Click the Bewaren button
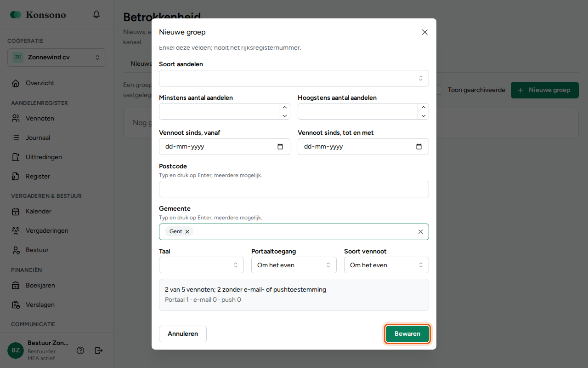The image size is (588, 368). tap(407, 334)
